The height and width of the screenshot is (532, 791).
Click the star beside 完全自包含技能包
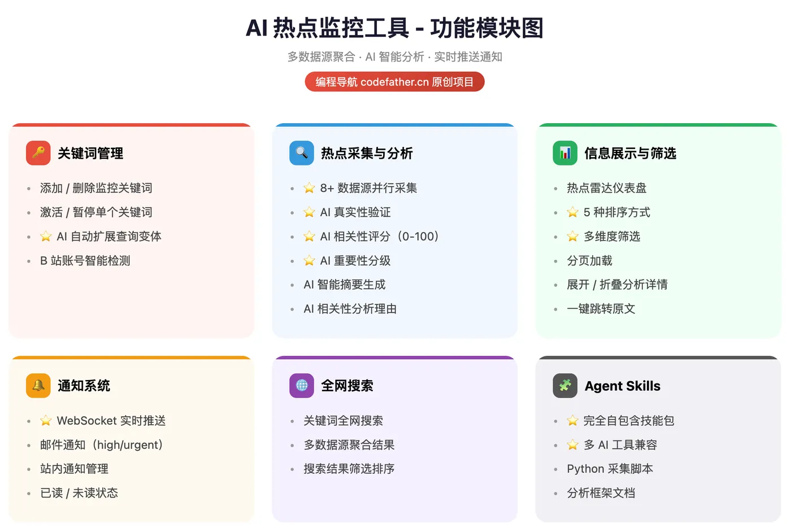click(572, 421)
